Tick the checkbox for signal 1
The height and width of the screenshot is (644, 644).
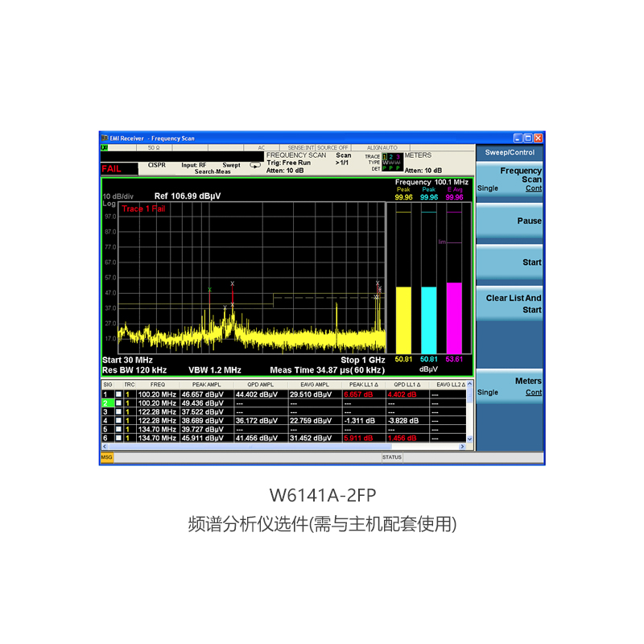point(118,394)
